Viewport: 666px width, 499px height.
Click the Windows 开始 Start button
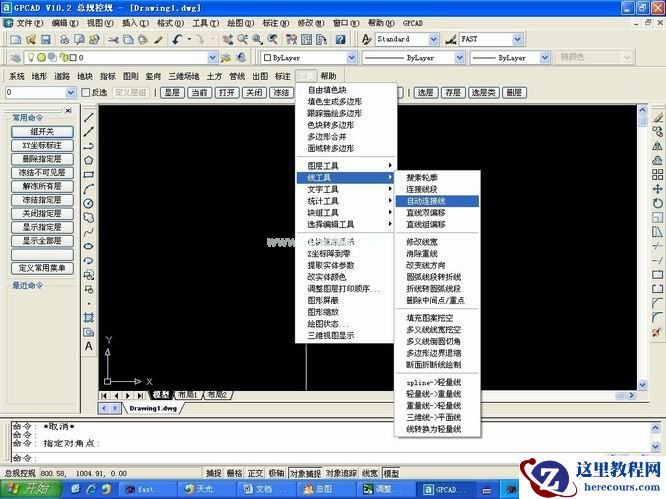click(x=31, y=489)
